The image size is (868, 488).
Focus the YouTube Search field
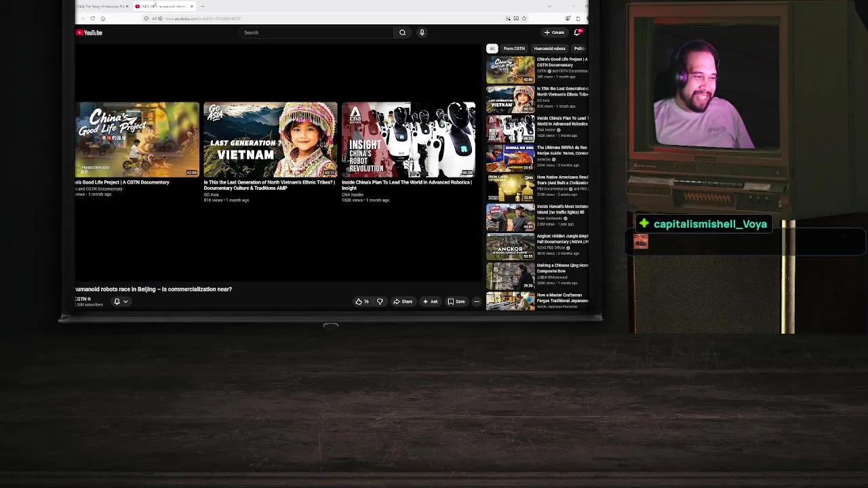click(x=317, y=33)
